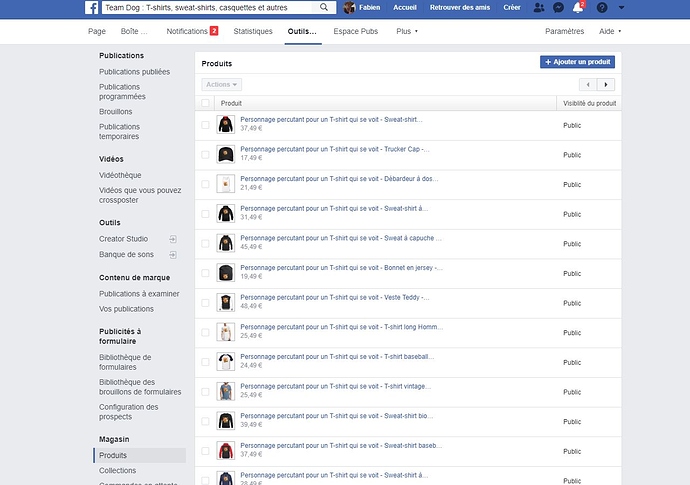Viewport: 690px width, 485px height.
Task: Open the Messenger icon
Action: pyautogui.click(x=558, y=7)
